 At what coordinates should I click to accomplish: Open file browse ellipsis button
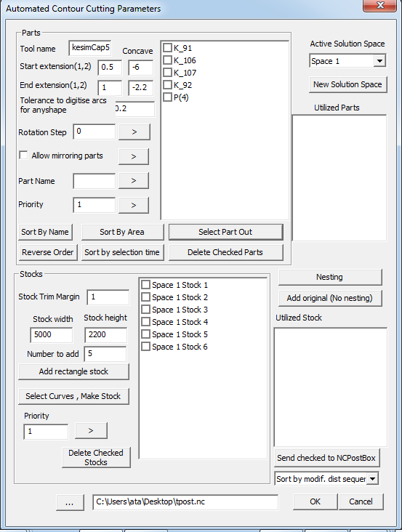click(70, 502)
